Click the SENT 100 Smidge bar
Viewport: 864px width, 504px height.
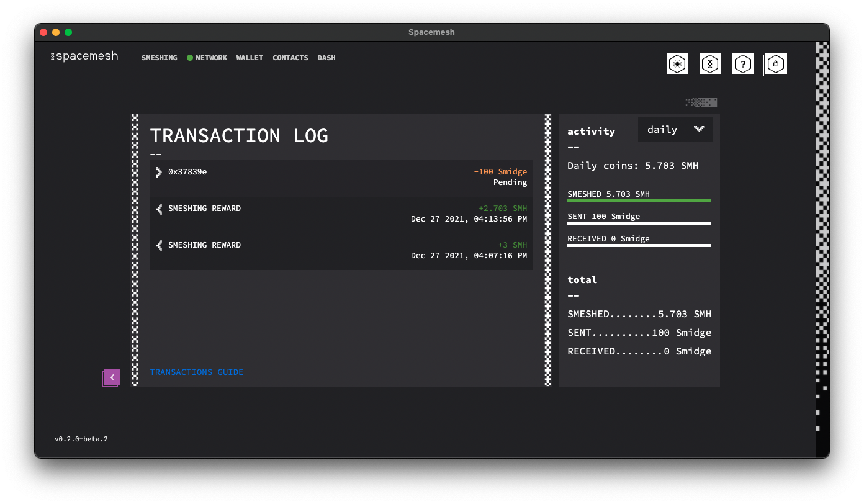[639, 223]
